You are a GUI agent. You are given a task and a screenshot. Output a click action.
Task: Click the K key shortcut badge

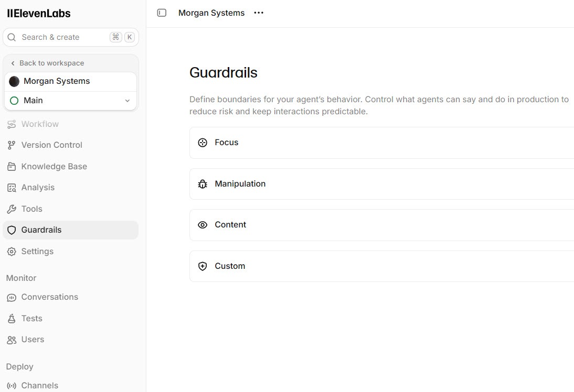click(130, 37)
